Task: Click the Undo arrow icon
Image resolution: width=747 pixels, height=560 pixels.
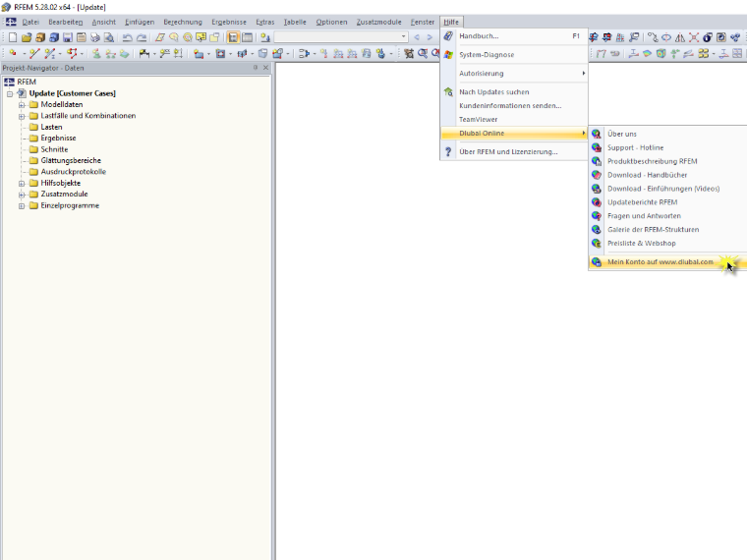Action: coord(127,37)
